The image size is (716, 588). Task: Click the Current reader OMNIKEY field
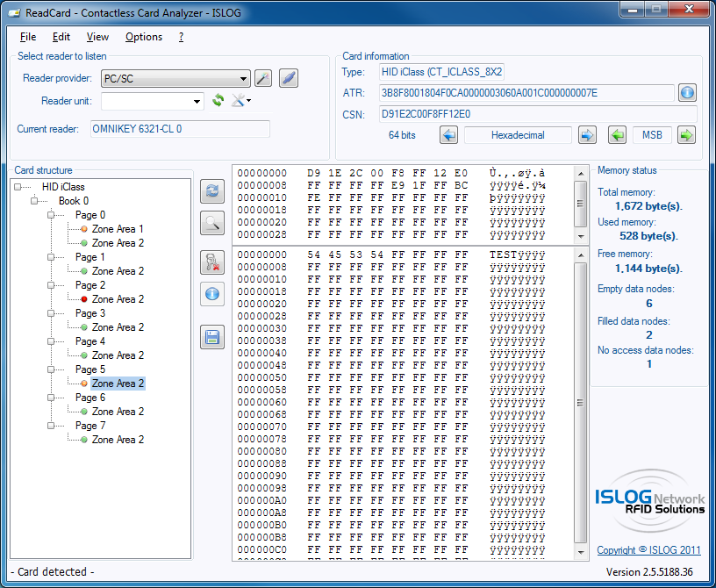180,129
